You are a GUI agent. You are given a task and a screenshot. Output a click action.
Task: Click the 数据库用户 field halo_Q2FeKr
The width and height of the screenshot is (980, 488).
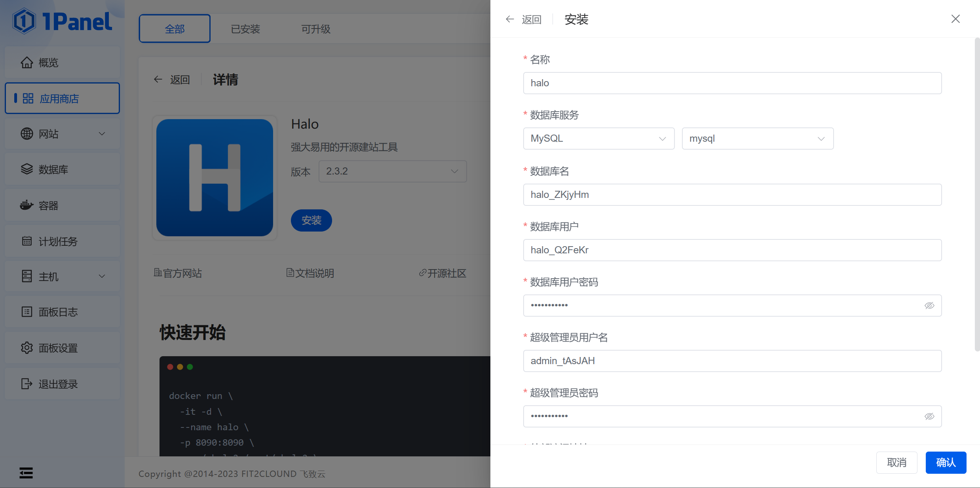(732, 250)
